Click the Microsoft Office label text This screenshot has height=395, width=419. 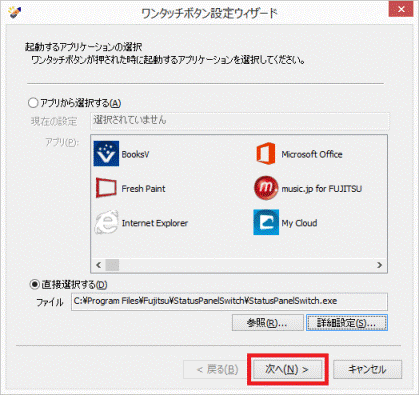point(312,154)
